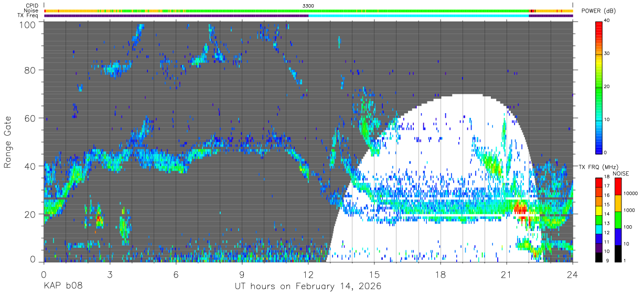Click the CPID label at top left
The image size is (644, 297).
pyautogui.click(x=32, y=5)
